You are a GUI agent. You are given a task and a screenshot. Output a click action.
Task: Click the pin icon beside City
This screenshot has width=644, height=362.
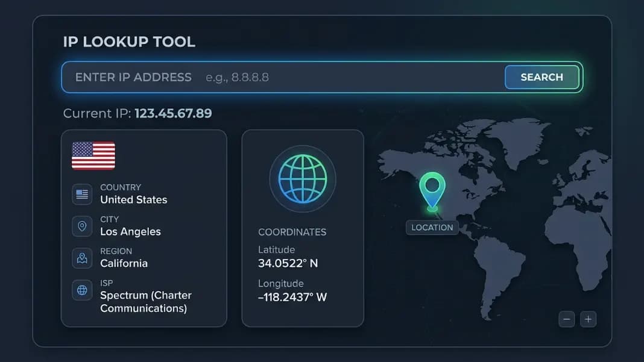[82, 226]
